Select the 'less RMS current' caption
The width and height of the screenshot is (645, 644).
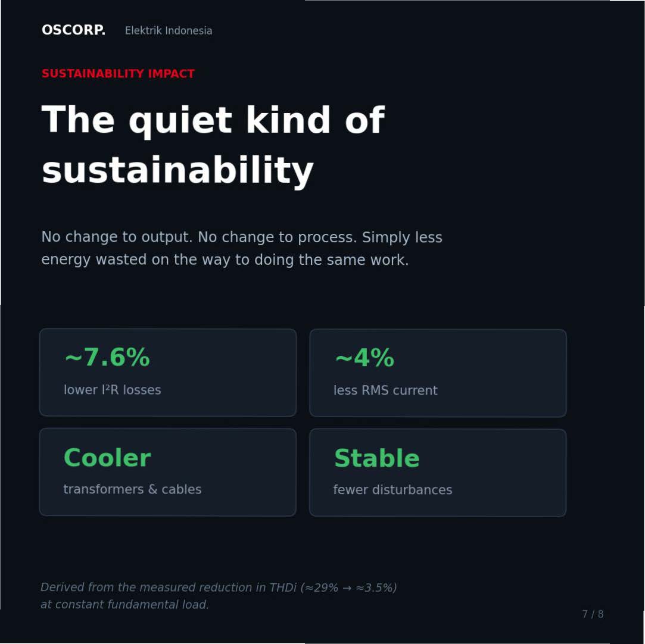(x=385, y=390)
